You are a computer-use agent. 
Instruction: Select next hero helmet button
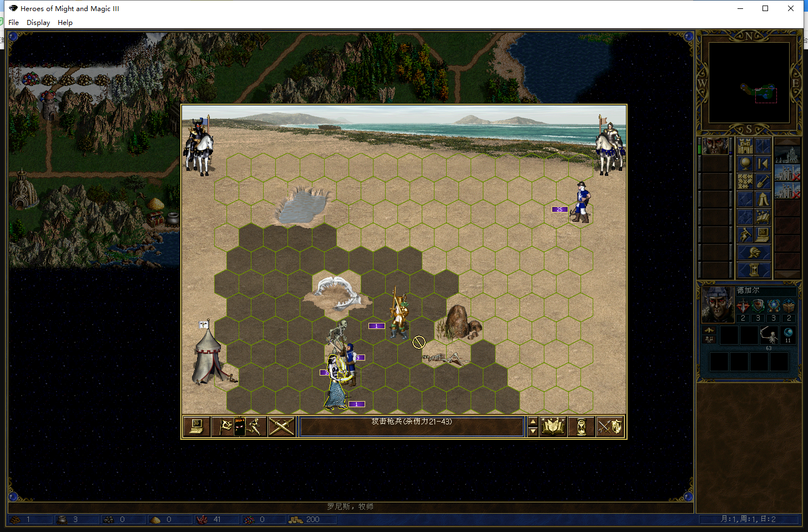pos(754,252)
